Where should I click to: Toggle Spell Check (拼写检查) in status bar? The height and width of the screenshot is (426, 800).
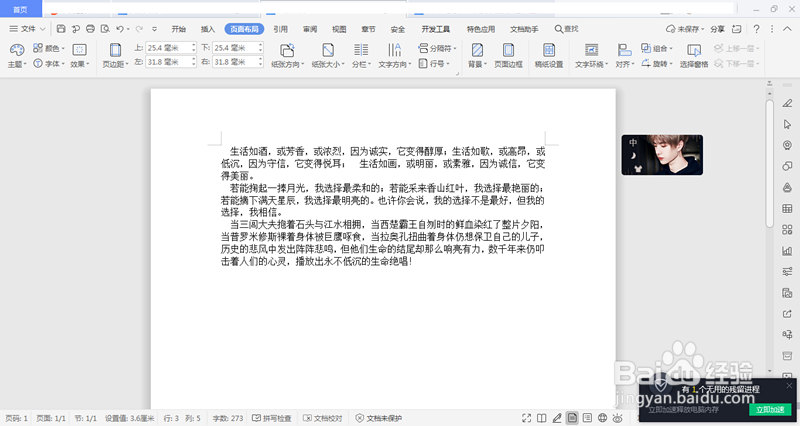point(272,418)
